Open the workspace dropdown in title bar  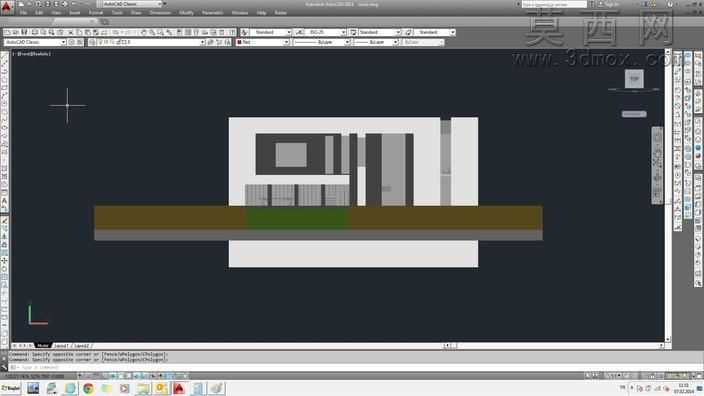pos(132,4)
